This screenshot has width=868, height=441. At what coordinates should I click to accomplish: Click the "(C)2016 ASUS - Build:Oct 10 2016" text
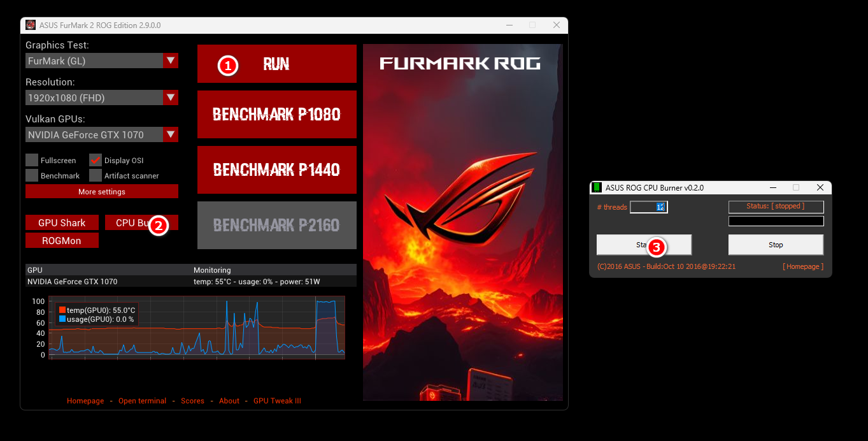point(666,266)
